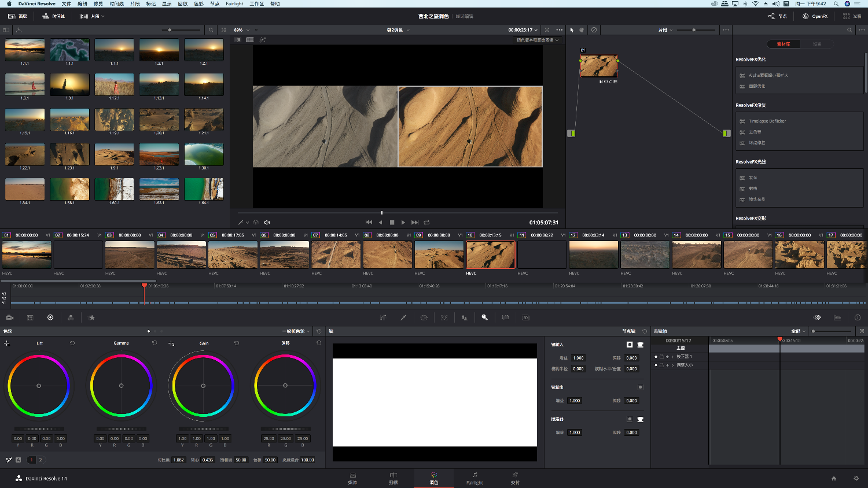Open the Tracker palette icon
The image size is (868, 488).
click(x=444, y=317)
